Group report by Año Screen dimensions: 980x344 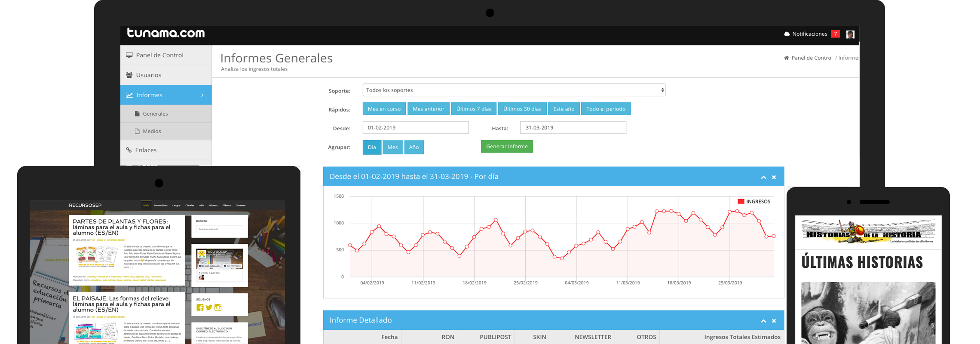(x=414, y=147)
